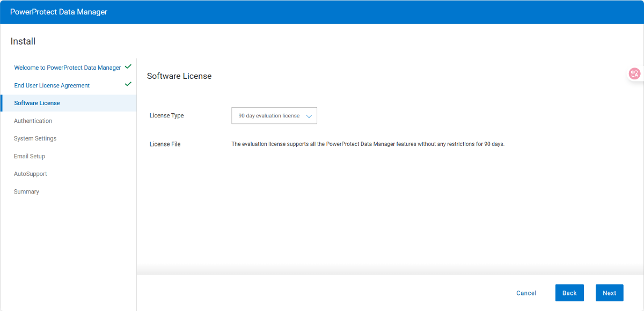Image resolution: width=644 pixels, height=311 pixels.
Task: Select the Authentication step
Action: (x=33, y=121)
